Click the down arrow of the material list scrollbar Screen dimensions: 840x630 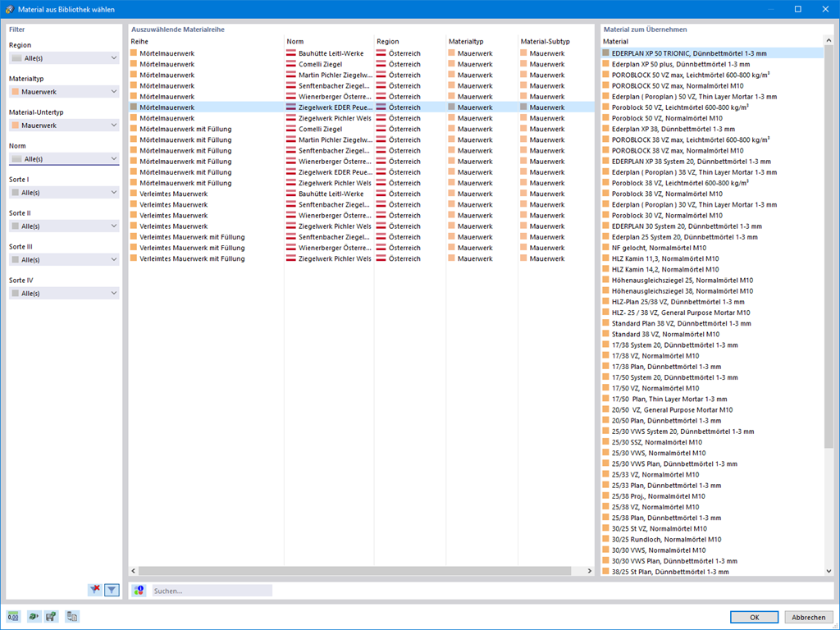(x=829, y=571)
